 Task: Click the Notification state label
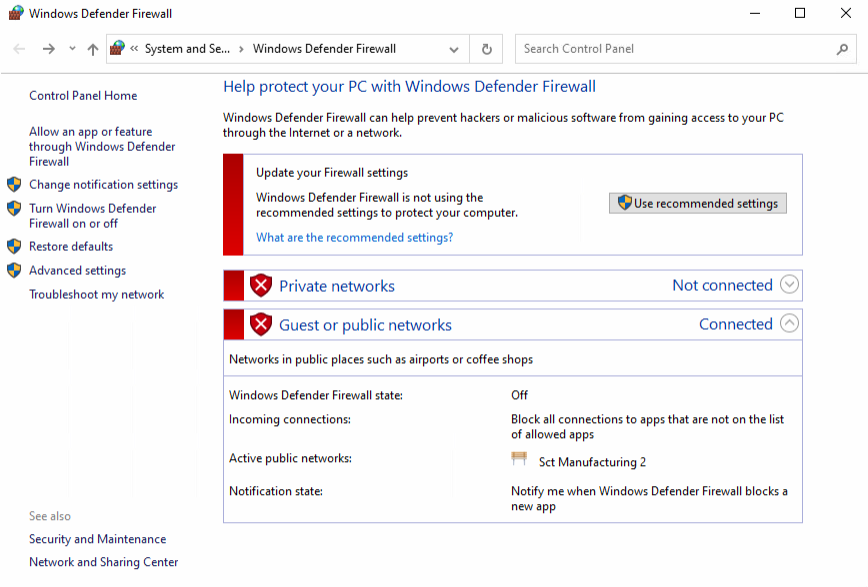pos(276,491)
